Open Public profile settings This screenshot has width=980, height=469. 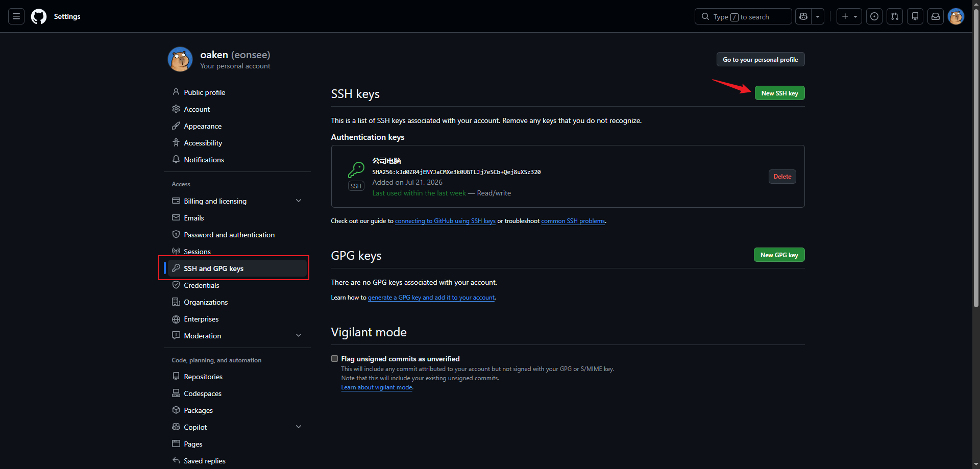click(x=237, y=92)
